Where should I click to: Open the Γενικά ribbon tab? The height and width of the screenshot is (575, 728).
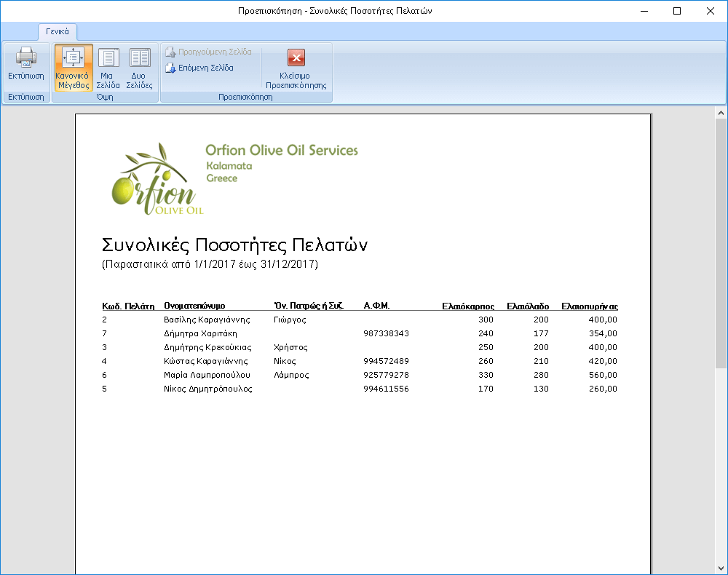[x=58, y=31]
